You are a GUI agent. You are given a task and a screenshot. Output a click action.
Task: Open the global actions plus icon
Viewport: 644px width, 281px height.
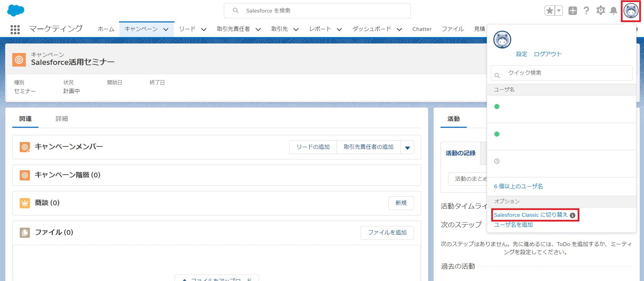573,11
